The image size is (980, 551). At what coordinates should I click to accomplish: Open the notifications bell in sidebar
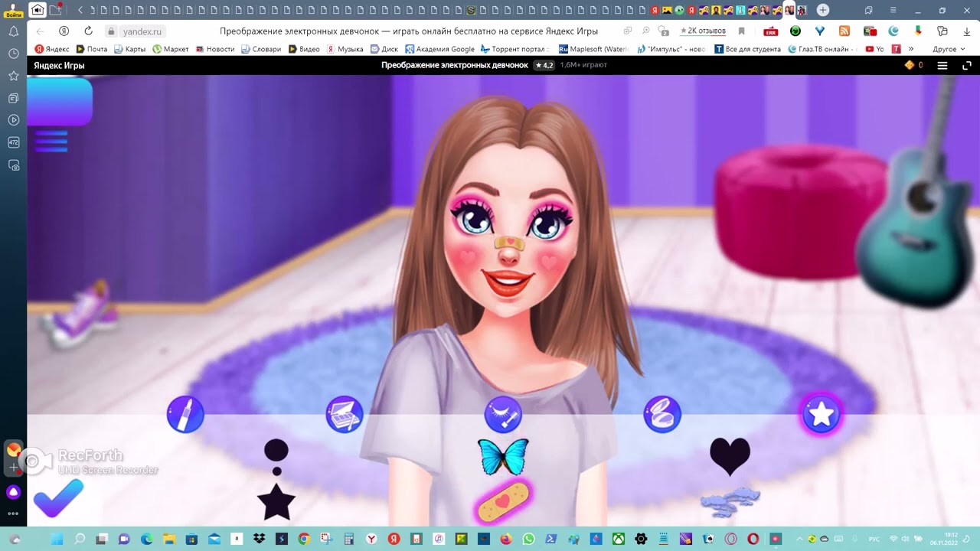click(13, 31)
